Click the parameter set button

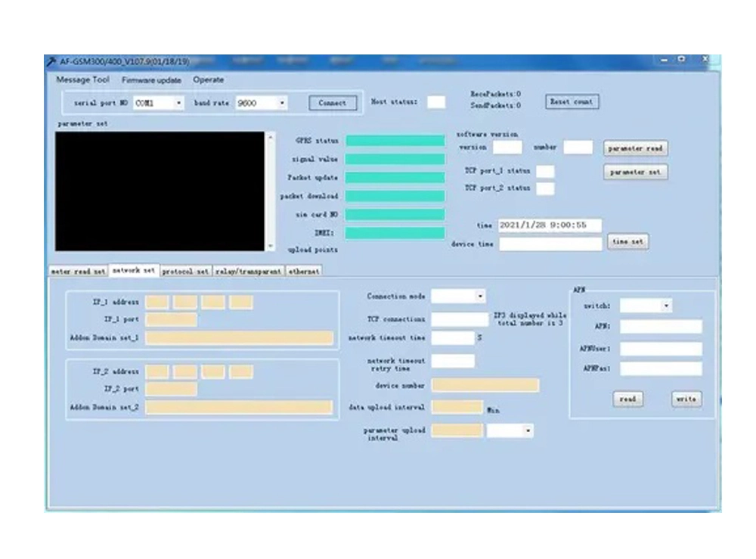coord(635,172)
